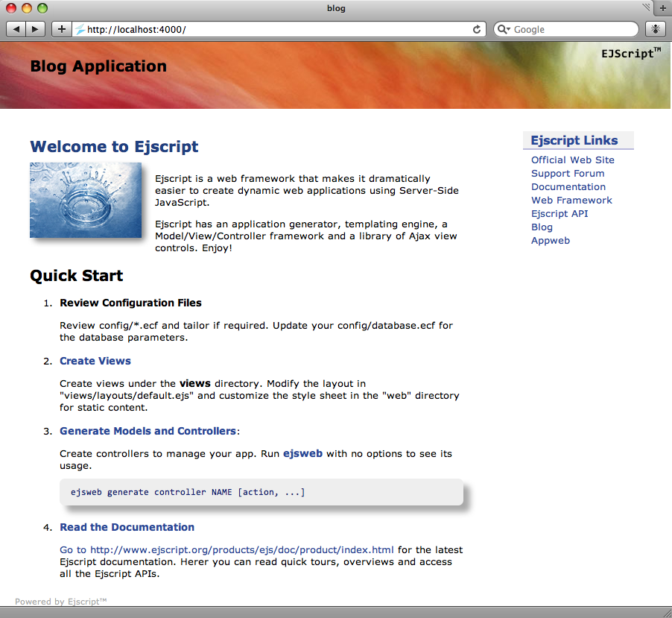The image size is (672, 618).
Task: Click the yellow minimize window button
Action: [27, 8]
